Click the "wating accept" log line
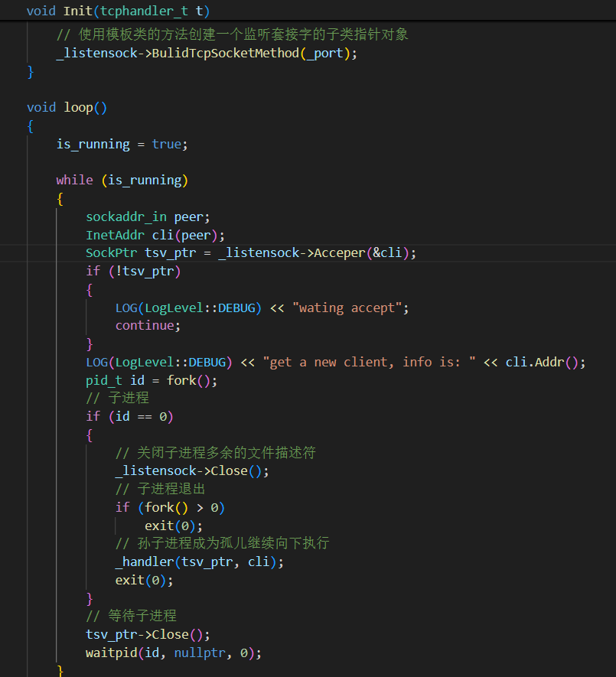Screen dimensions: 616x677 (x=262, y=308)
